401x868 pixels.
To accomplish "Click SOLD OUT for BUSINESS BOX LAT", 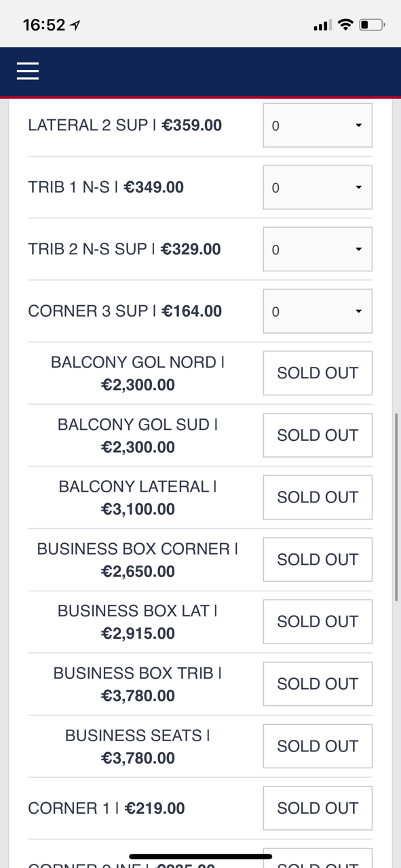I will 318,622.
